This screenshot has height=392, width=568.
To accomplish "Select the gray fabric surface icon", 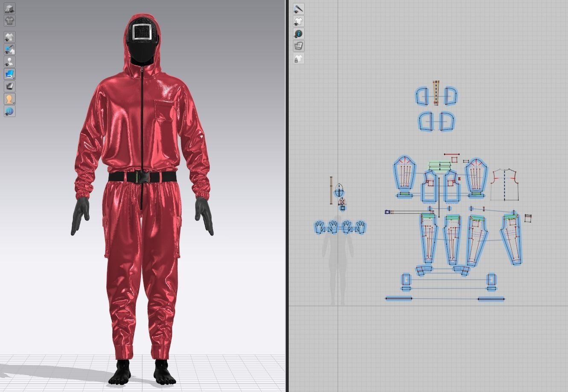I will (9, 86).
